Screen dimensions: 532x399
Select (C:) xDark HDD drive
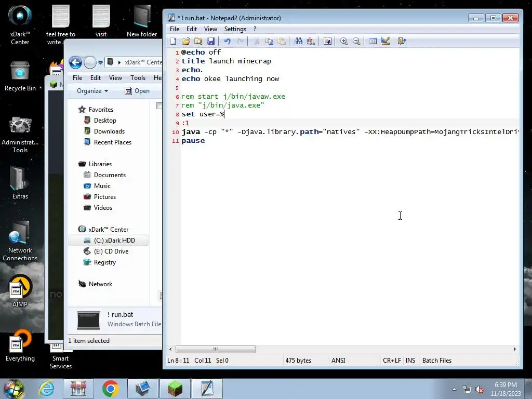[109, 241]
